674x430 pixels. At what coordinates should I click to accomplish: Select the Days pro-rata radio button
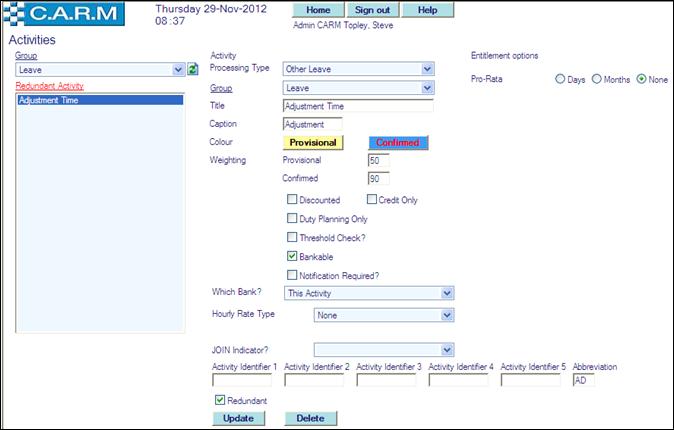(560, 79)
